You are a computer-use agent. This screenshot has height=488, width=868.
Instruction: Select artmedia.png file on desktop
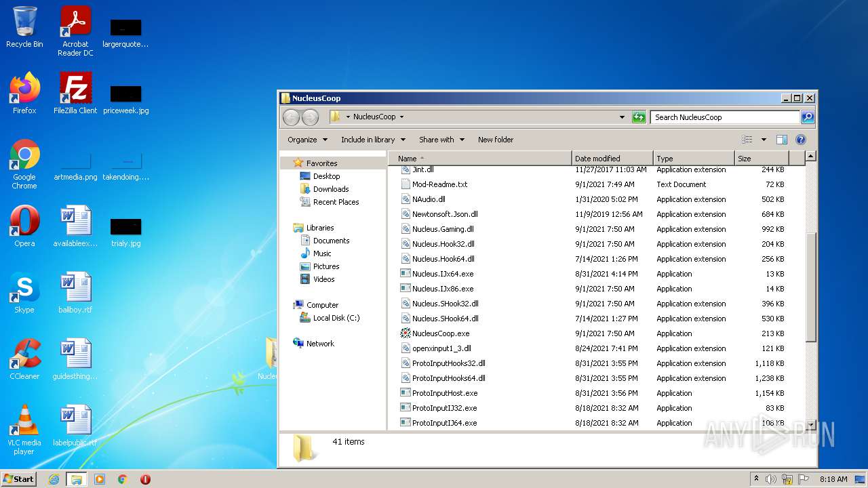[x=75, y=165]
